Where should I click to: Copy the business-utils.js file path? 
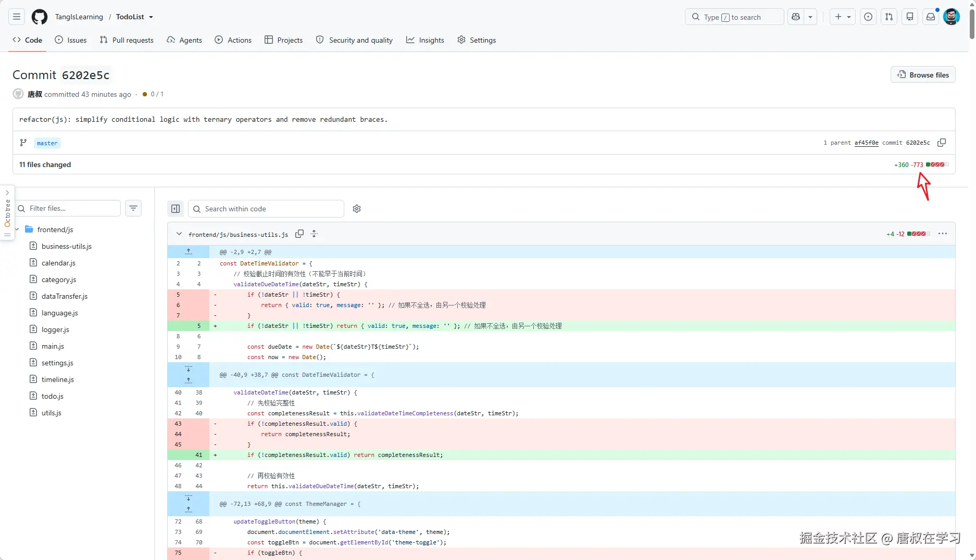pyautogui.click(x=299, y=234)
